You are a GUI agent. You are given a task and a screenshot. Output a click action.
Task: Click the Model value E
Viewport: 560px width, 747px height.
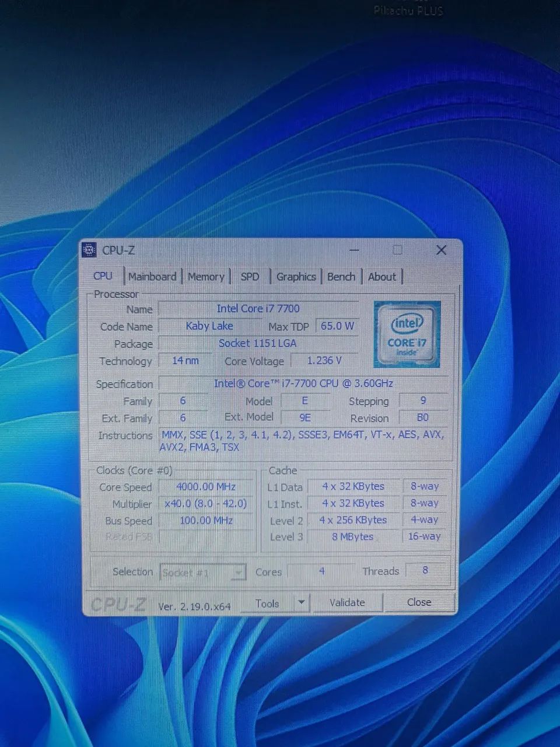coord(304,401)
